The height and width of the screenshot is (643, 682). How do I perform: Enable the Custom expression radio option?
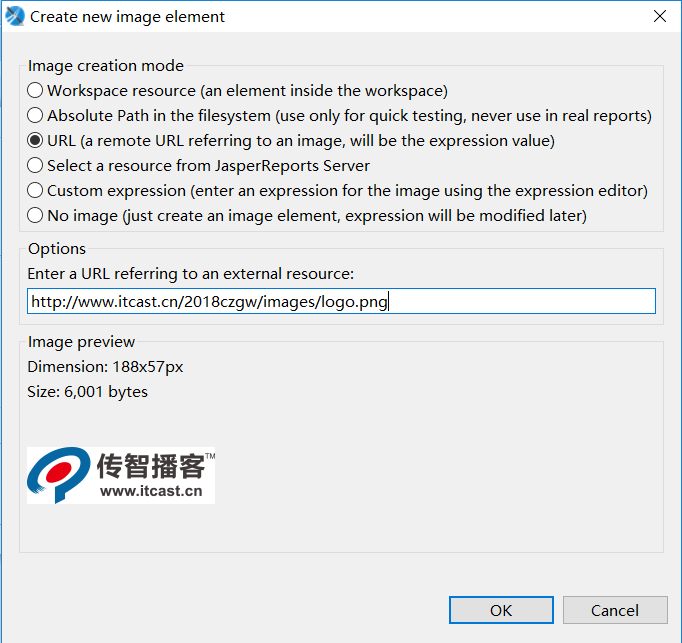[x=36, y=190]
